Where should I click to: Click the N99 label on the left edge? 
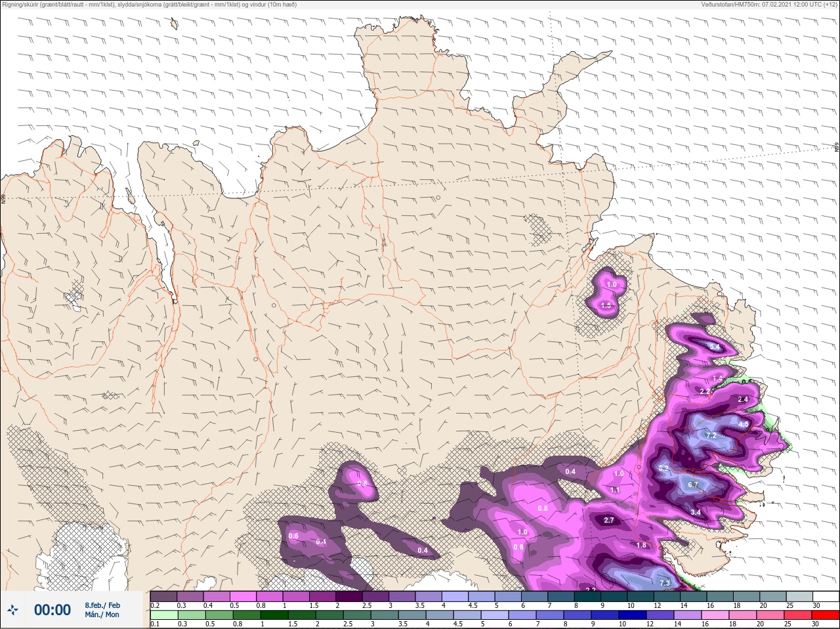(x=3, y=198)
